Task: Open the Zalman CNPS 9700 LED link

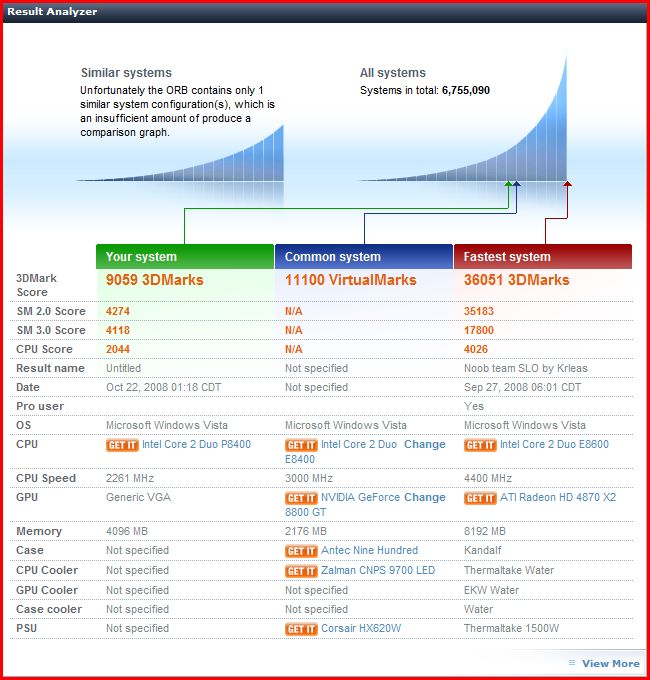Action: [378, 570]
